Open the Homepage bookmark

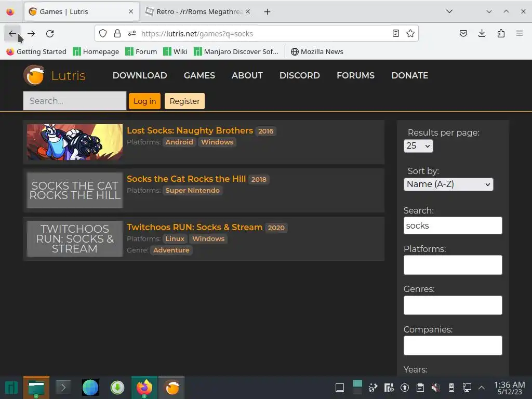tap(96, 51)
